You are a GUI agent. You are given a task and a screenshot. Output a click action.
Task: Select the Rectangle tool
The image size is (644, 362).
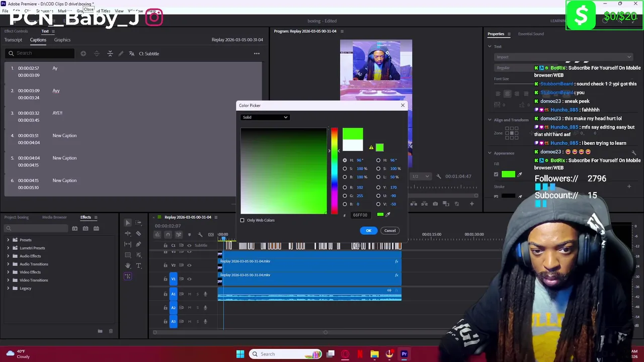click(128, 255)
